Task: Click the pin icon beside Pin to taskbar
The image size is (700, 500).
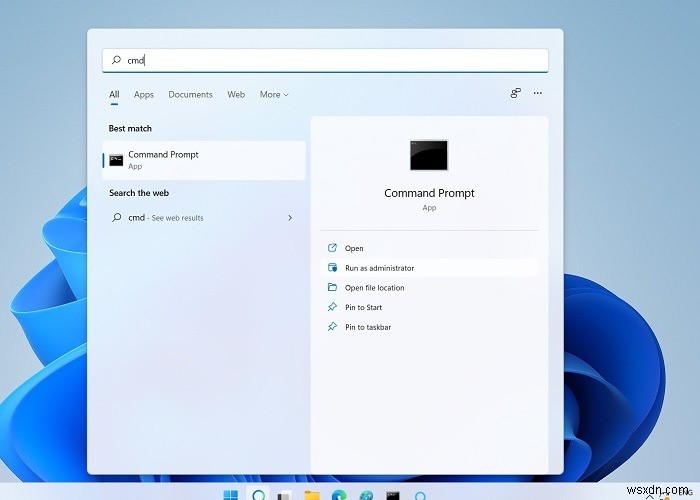Action: [332, 326]
